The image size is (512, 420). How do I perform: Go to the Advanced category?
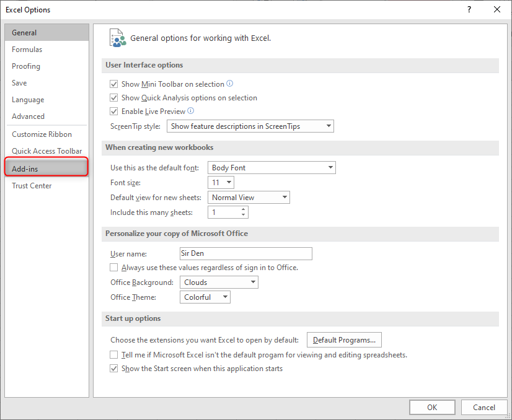(46, 116)
